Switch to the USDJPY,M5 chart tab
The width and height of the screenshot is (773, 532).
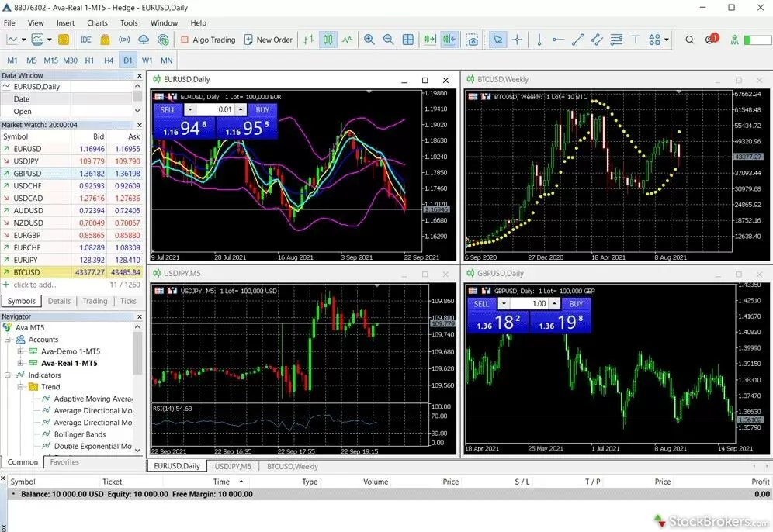232,466
